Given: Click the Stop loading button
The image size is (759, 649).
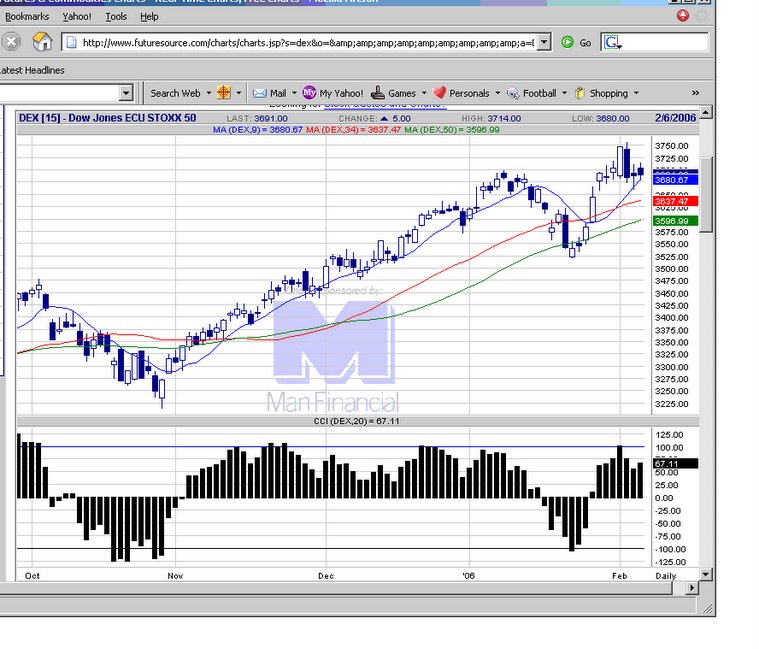Looking at the screenshot, I should click(x=11, y=42).
